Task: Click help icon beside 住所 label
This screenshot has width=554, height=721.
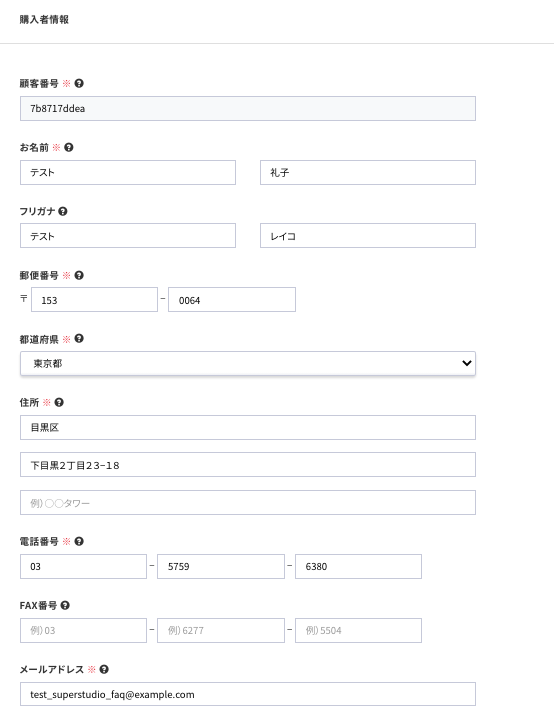Action: pos(59,402)
